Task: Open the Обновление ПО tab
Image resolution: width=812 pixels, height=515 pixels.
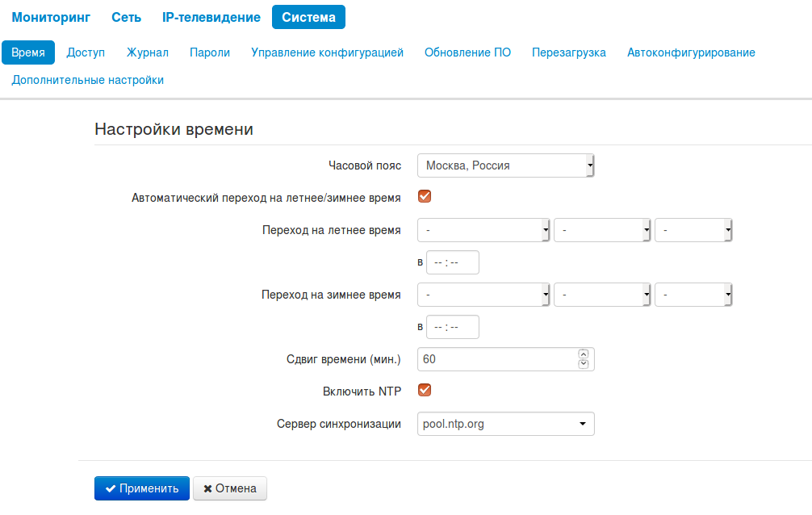Action: click(x=467, y=52)
